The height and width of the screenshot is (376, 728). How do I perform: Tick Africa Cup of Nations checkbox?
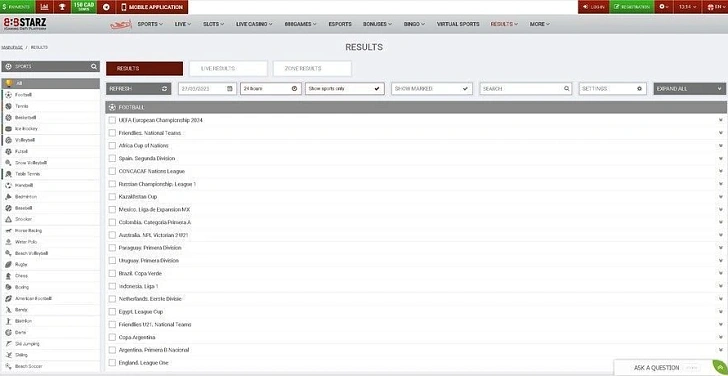112,146
